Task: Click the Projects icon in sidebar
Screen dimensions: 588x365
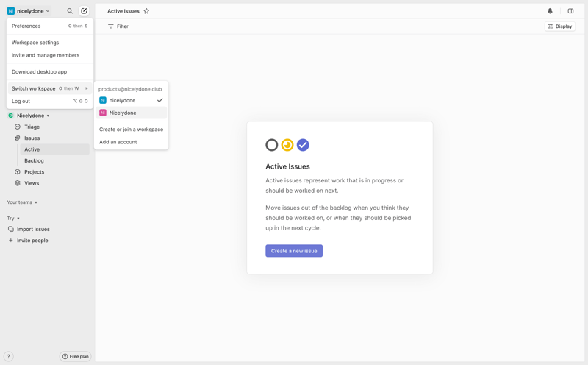Action: click(x=17, y=172)
